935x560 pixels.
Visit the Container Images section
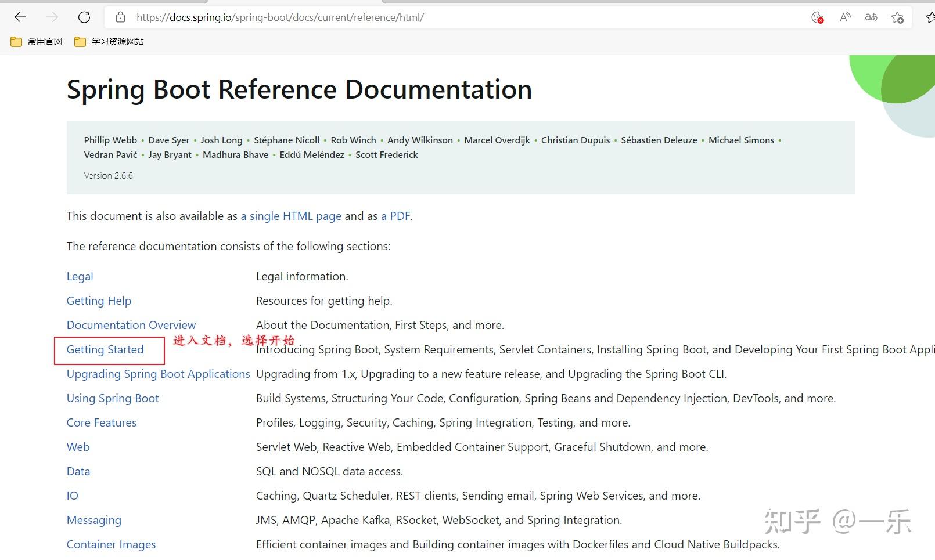pyautogui.click(x=111, y=544)
